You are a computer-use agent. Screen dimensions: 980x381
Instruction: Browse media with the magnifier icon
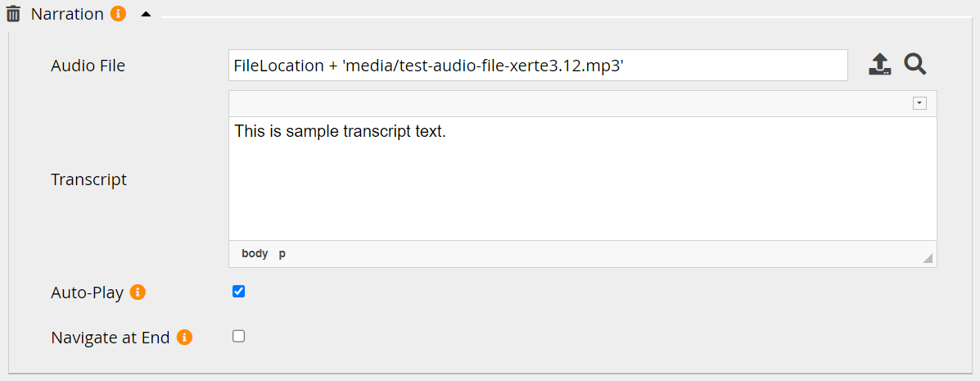(915, 64)
